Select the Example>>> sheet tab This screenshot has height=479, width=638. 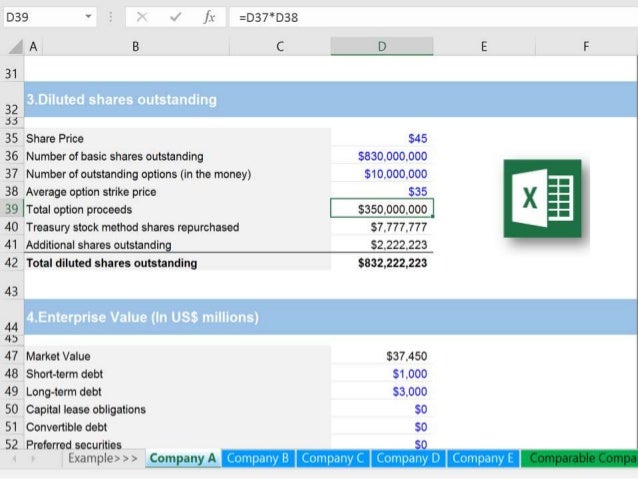pyautogui.click(x=103, y=458)
